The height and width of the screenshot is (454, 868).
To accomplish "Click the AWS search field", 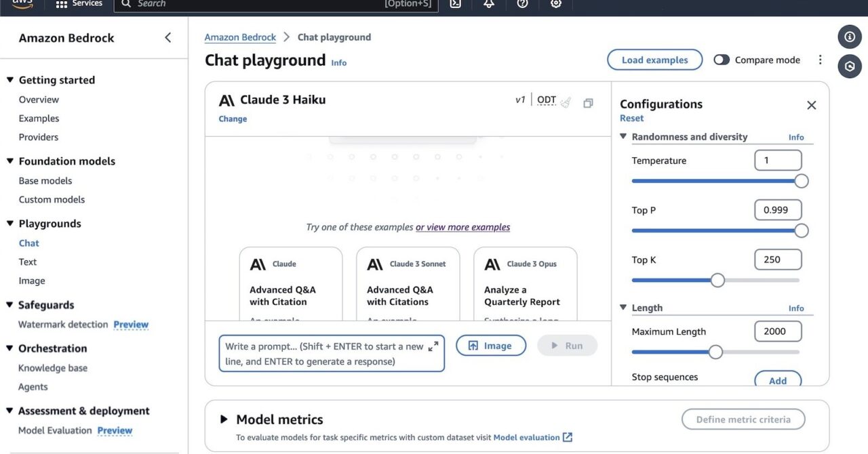I will pyautogui.click(x=276, y=4).
